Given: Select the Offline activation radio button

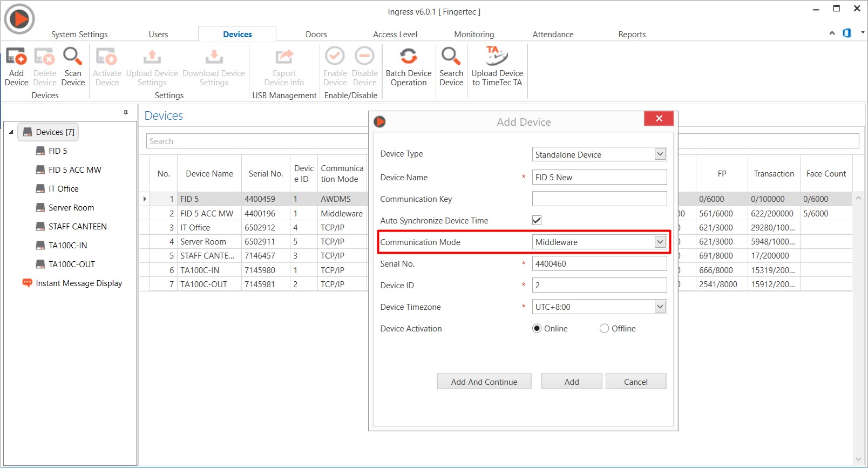Looking at the screenshot, I should 604,329.
